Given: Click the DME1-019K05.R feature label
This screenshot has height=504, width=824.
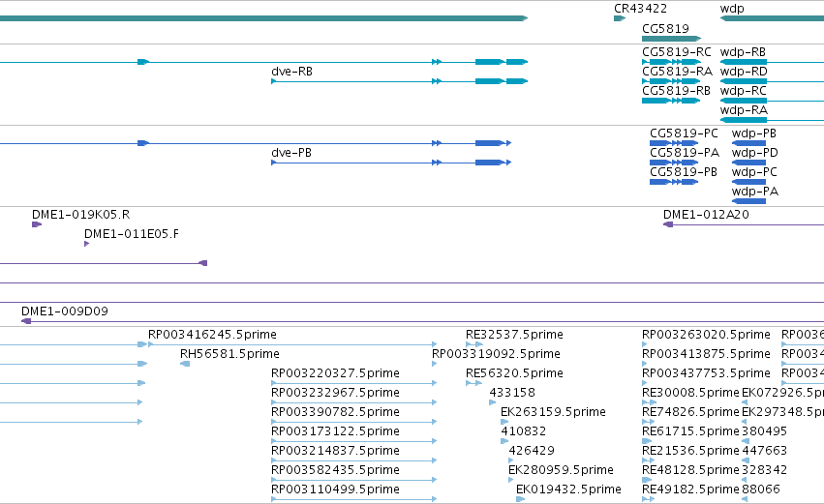Looking at the screenshot, I should coord(81,215).
